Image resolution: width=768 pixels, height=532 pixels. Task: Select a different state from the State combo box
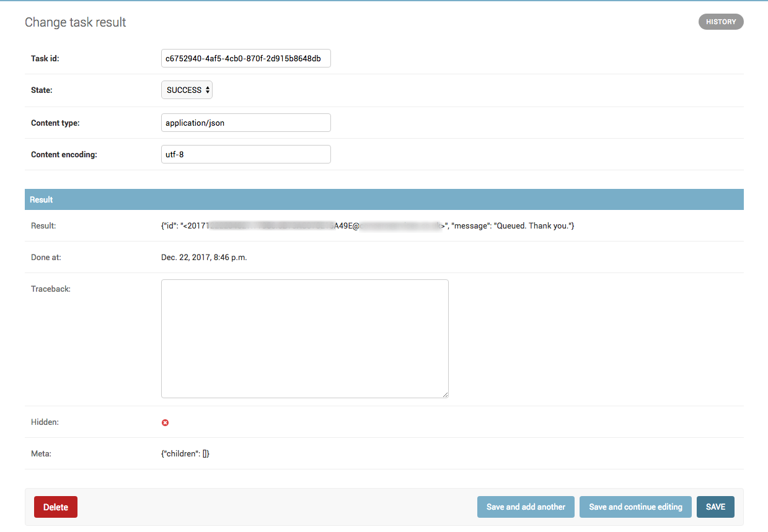[x=186, y=89]
